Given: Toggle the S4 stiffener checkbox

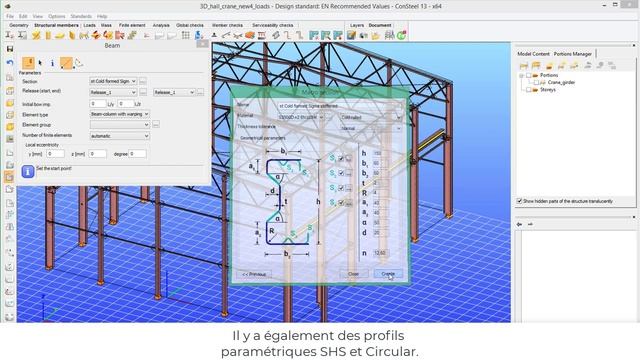Looking at the screenshot, I should pyautogui.click(x=341, y=203).
